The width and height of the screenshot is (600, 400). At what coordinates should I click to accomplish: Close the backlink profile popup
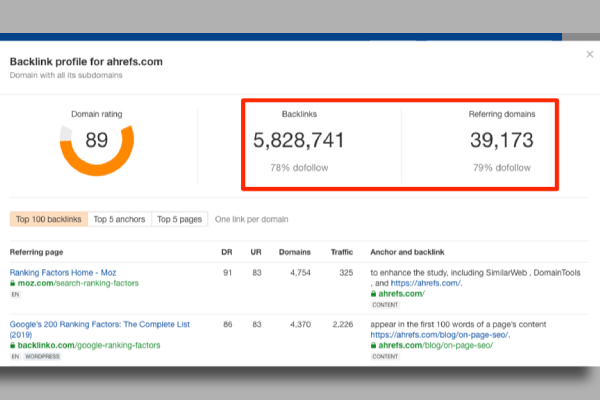(590, 54)
